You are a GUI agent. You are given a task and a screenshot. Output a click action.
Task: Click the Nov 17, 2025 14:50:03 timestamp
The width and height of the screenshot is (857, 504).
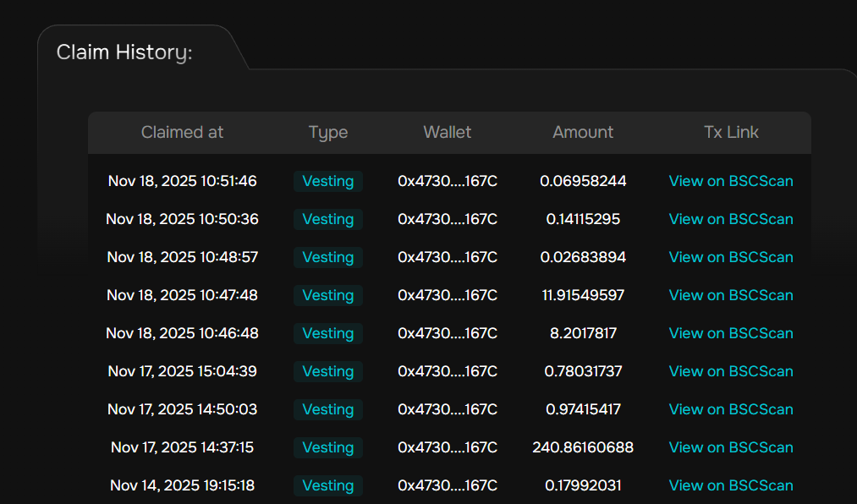[x=182, y=409]
